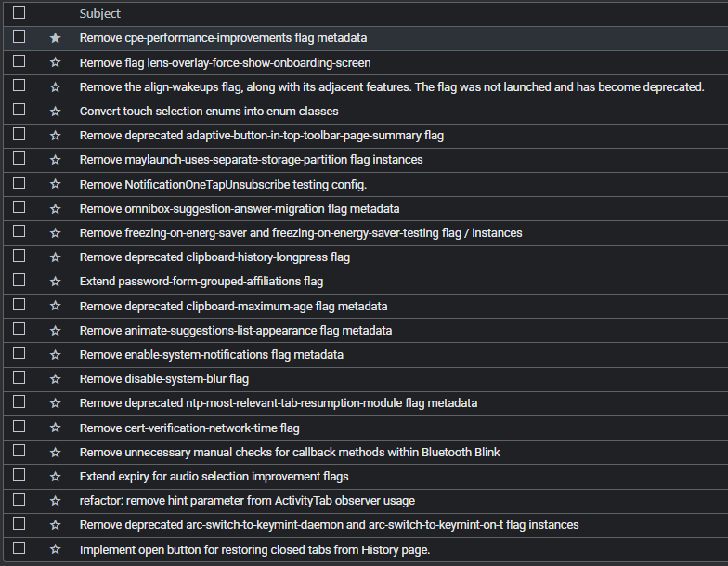Image resolution: width=728 pixels, height=566 pixels.
Task: Star the Convert touch selection enums change
Action: 56,112
